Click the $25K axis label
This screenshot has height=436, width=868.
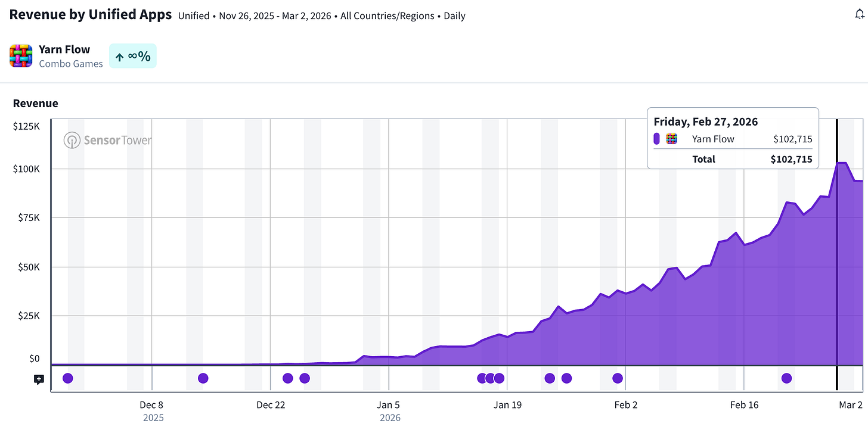[x=28, y=316]
